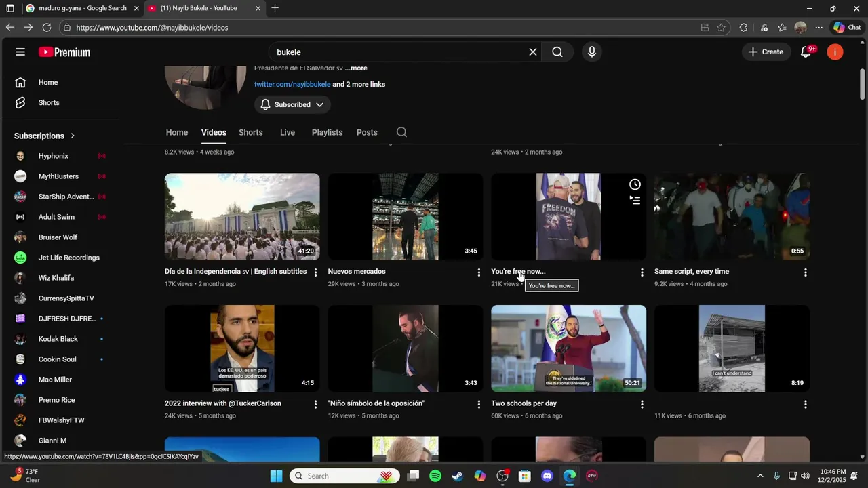Play the Two schools per day thumbnail

click(568, 348)
